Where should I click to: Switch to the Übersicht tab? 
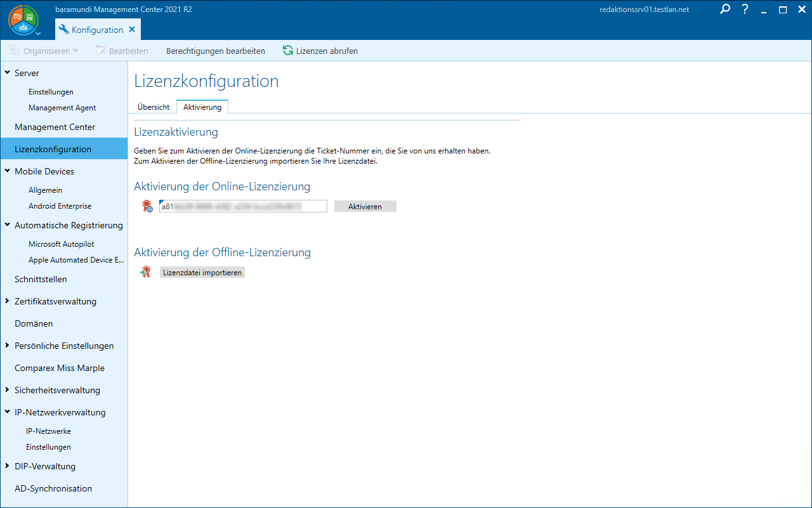[154, 107]
